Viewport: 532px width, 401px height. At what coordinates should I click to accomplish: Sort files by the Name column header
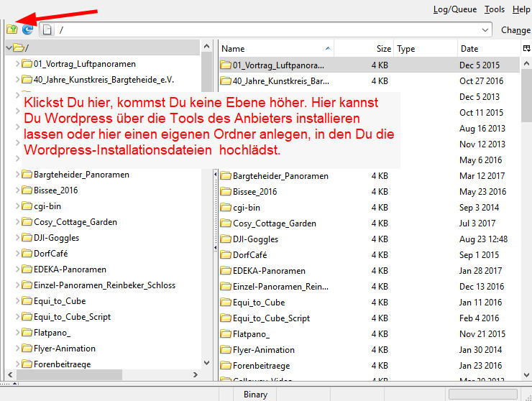234,49
